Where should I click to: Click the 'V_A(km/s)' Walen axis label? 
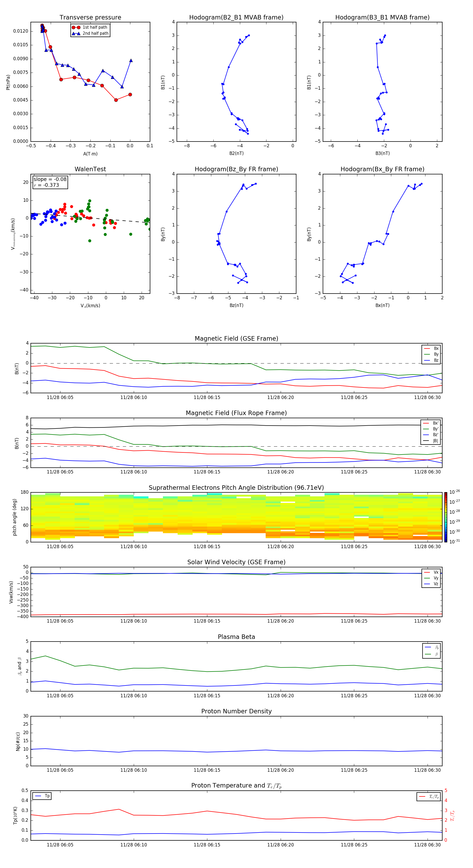click(x=90, y=306)
